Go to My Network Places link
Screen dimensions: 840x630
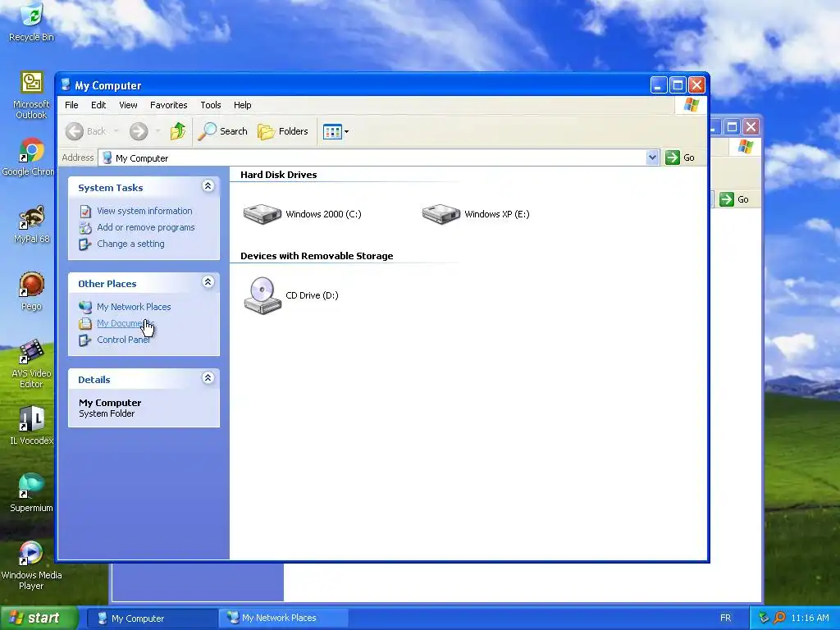click(134, 307)
